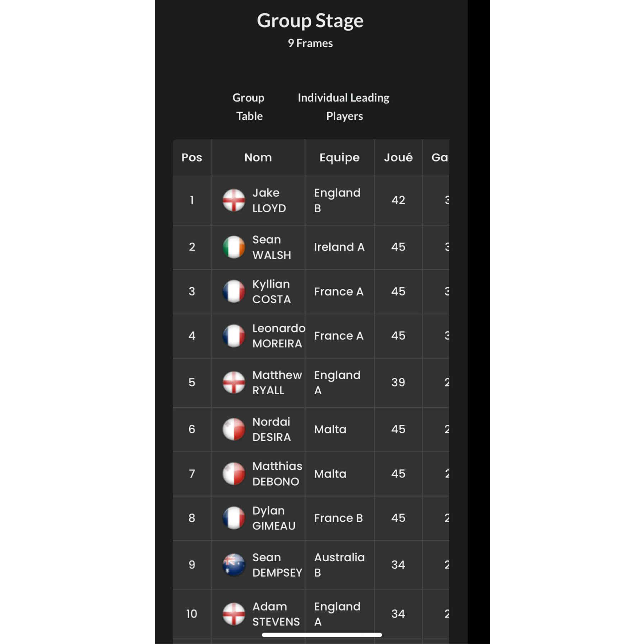Sort by the Joué column header
This screenshot has height=644, width=644.
pos(398,157)
